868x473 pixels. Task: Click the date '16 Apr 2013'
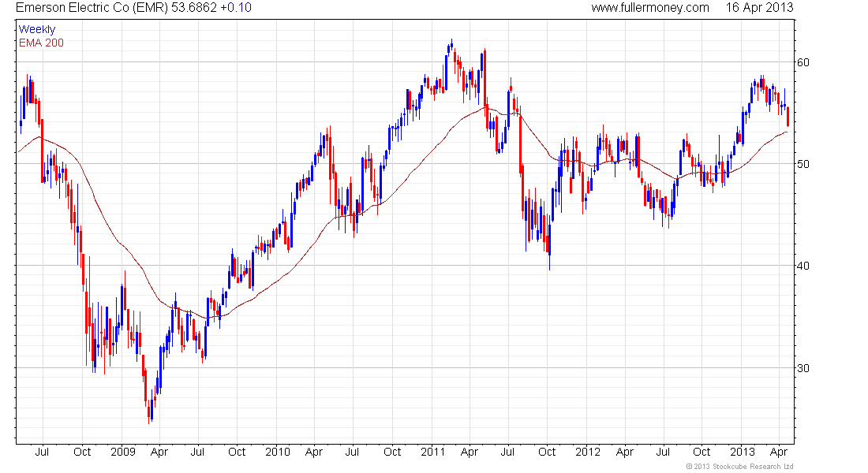[759, 8]
